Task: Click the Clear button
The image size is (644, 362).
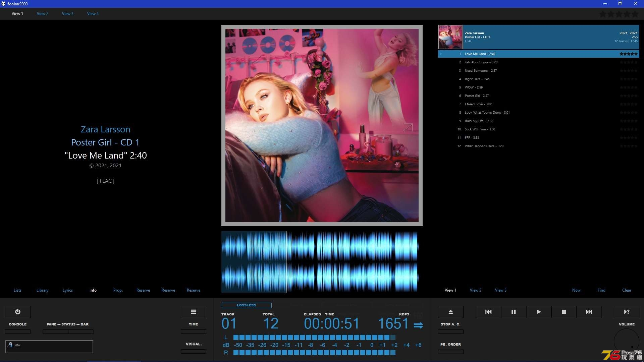Action: (627, 290)
